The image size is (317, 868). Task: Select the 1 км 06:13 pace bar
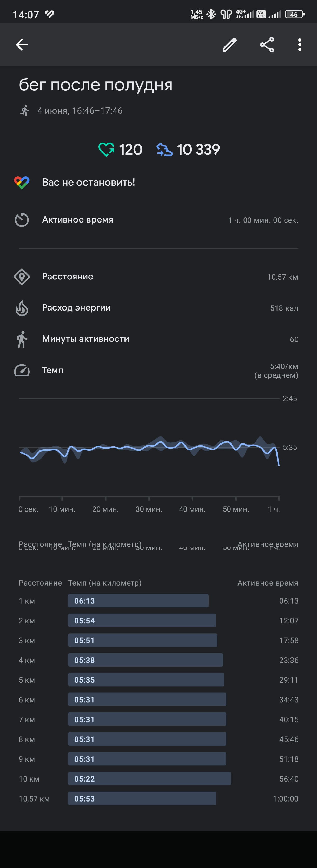138,601
